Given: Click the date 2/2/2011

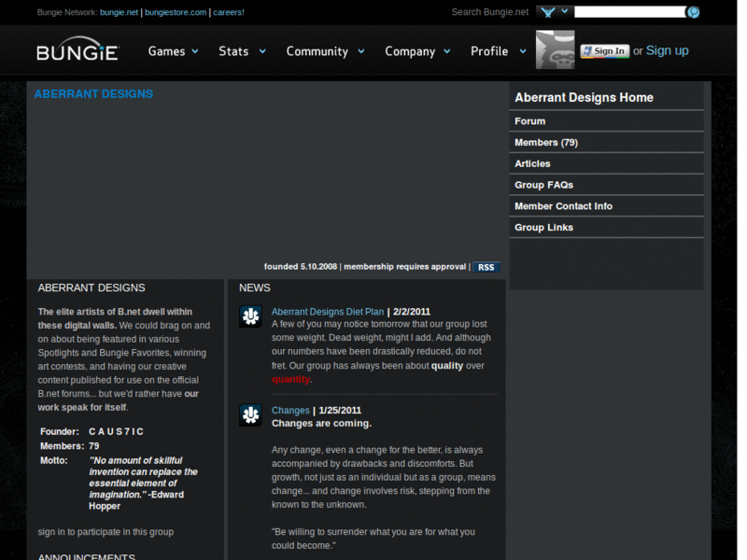Looking at the screenshot, I should click(412, 312).
